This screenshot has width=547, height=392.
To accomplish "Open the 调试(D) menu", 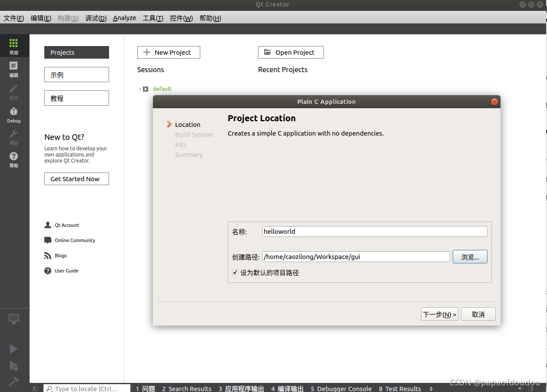I will coord(96,18).
